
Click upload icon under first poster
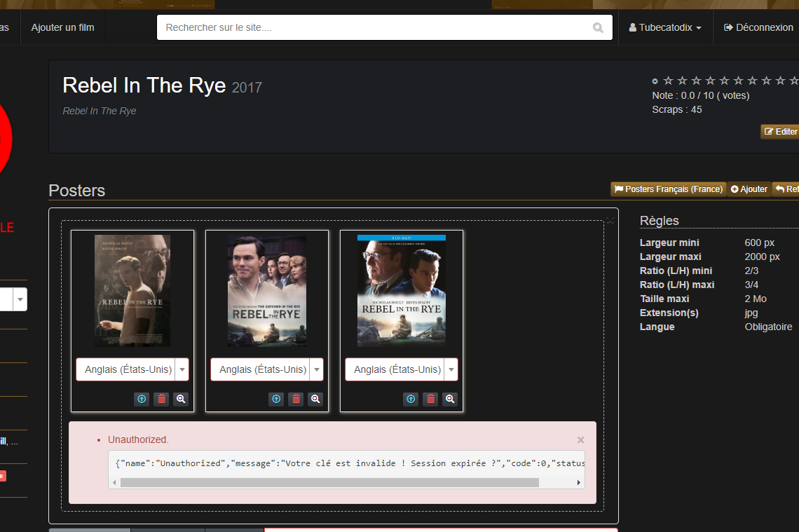142,399
